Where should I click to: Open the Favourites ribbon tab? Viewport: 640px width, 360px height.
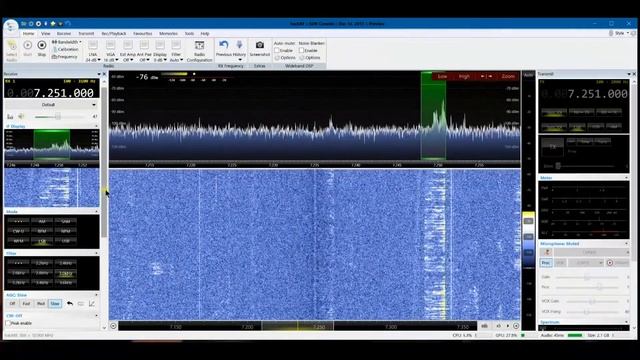tap(142, 33)
